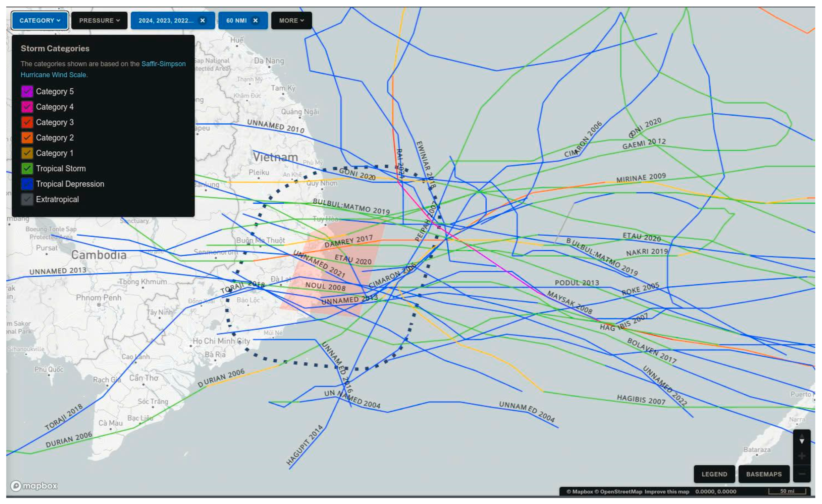Expand the MORE dropdown

(x=291, y=20)
